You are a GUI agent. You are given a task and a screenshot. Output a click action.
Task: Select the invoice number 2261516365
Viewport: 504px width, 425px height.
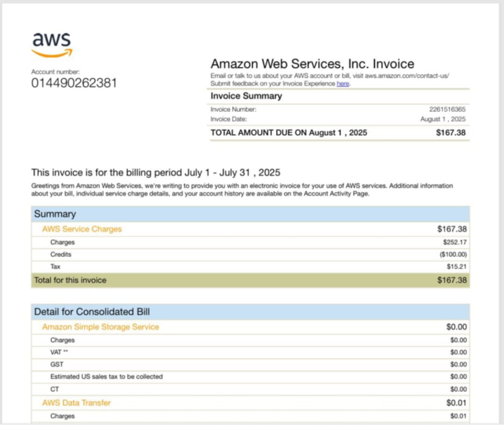(x=448, y=110)
